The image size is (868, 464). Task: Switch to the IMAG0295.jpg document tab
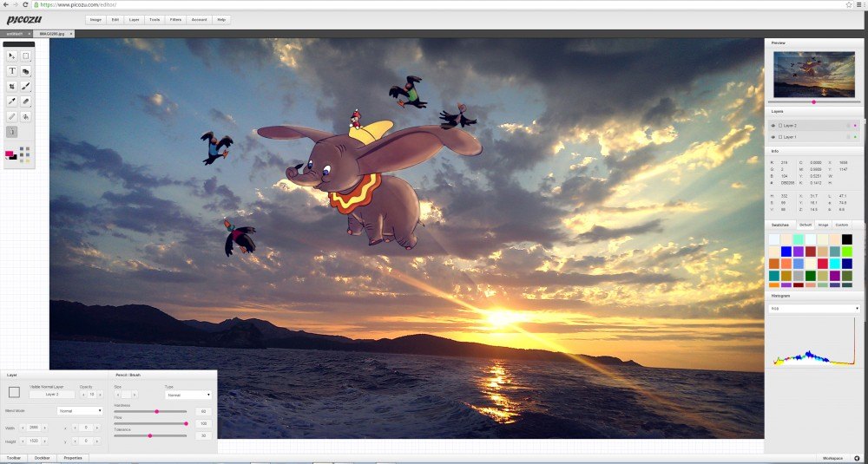[x=53, y=34]
